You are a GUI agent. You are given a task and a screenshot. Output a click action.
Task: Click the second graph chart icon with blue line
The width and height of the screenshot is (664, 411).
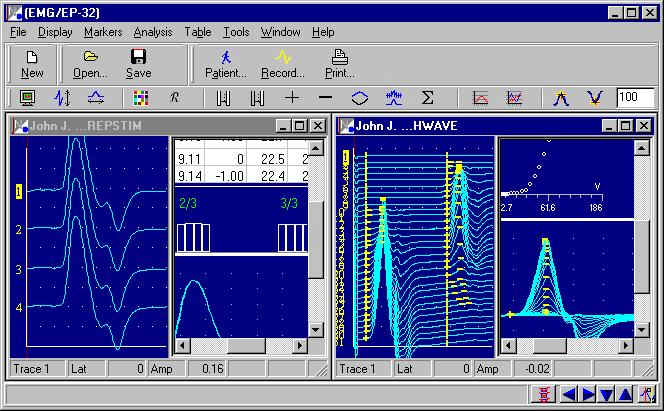(514, 98)
